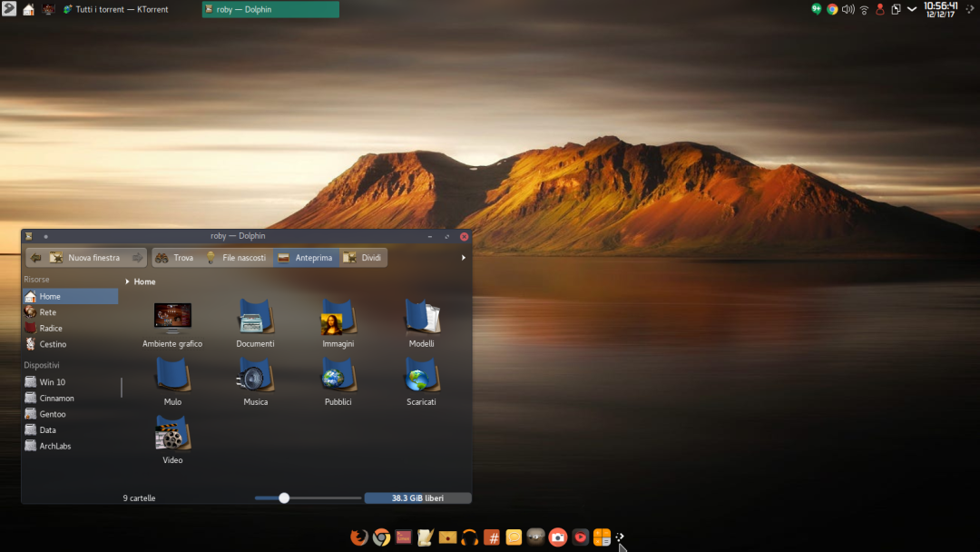Click the Trova search binoculars button
The image size is (980, 552).
pyautogui.click(x=174, y=258)
